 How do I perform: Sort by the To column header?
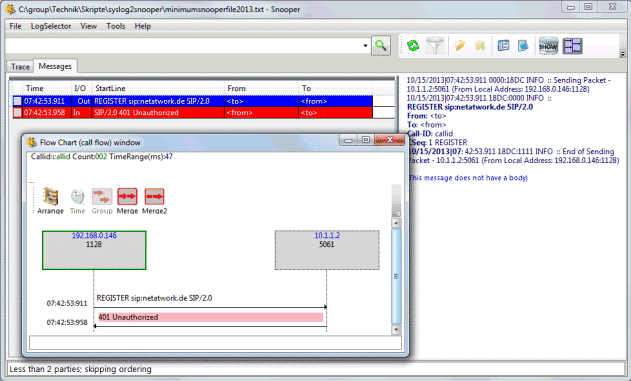coord(336,88)
